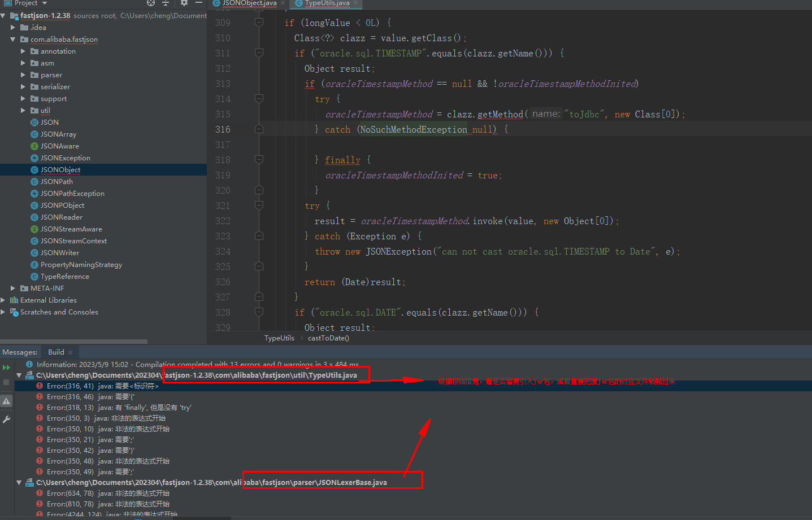Hide the Project panel with minus icon
Viewport: 812px width, 520px height.
pos(199,3)
